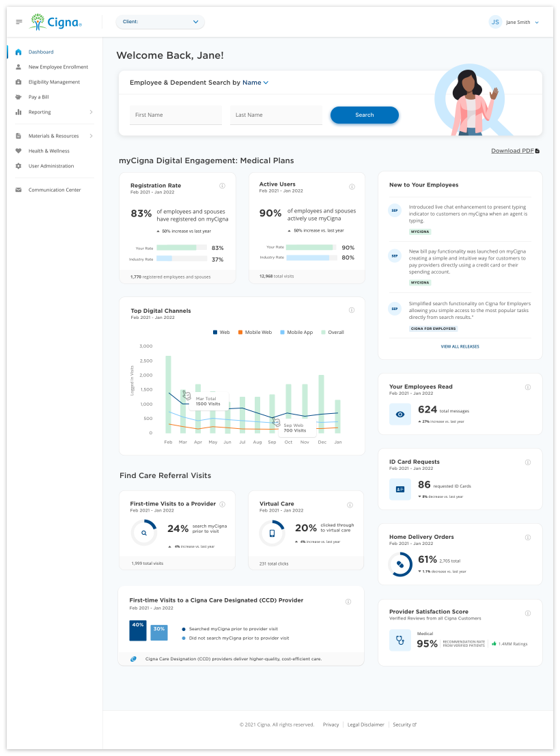Screen dimensions: 560x756
Task: Open the hamburger menu icon
Action: [x=19, y=22]
